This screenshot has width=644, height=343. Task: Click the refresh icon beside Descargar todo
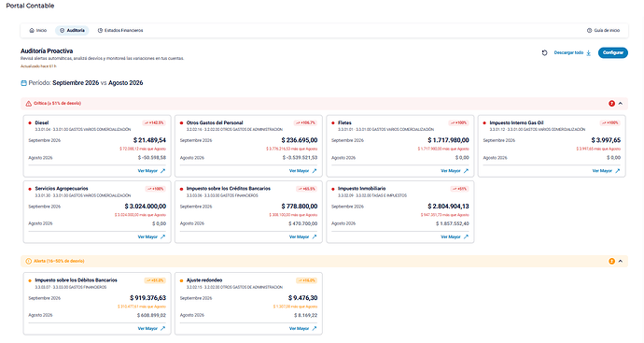pos(545,52)
